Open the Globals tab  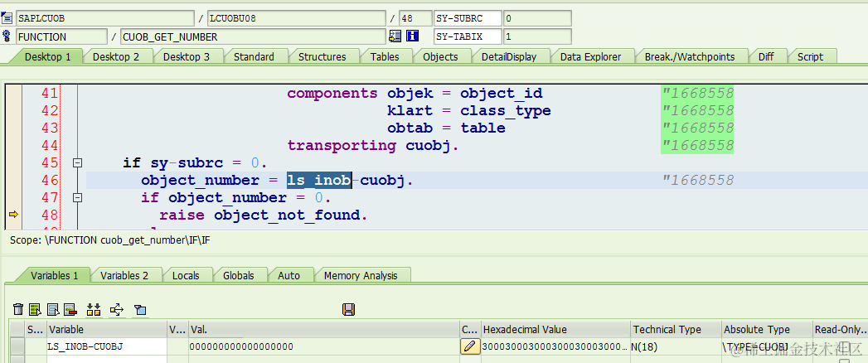[239, 275]
